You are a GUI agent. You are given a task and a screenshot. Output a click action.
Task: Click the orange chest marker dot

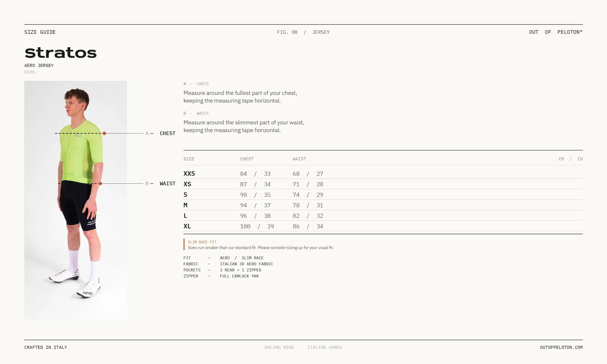[x=104, y=133]
